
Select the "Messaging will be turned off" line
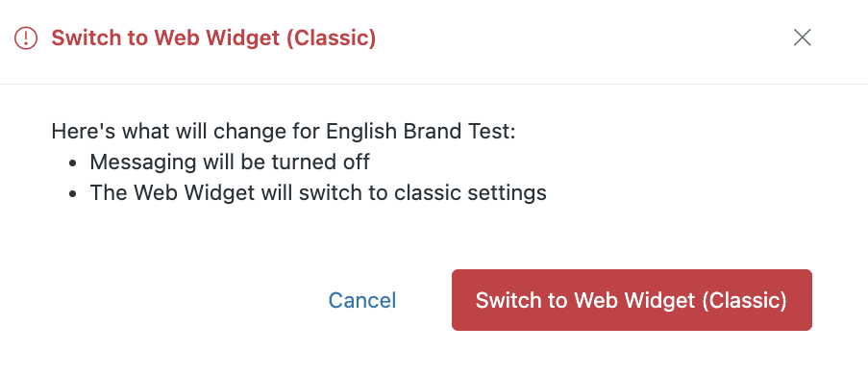[230, 163]
